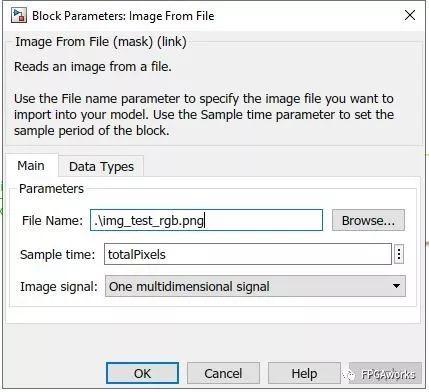Click the Sample time label

(57, 255)
